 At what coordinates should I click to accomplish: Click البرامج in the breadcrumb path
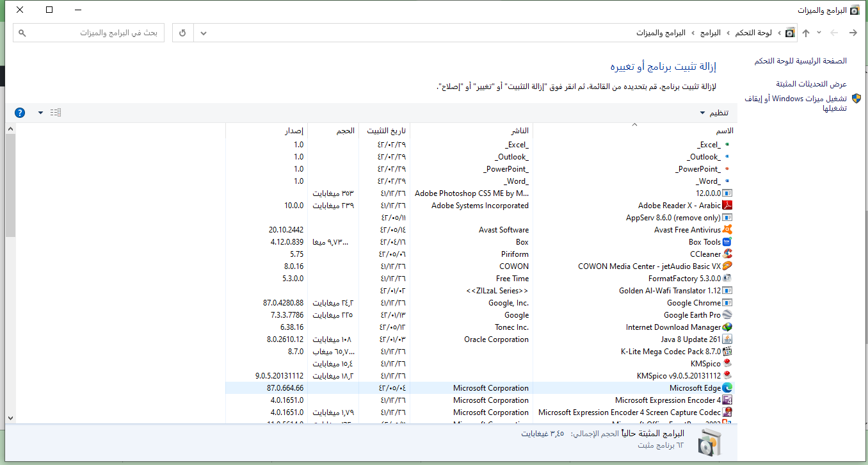[710, 33]
